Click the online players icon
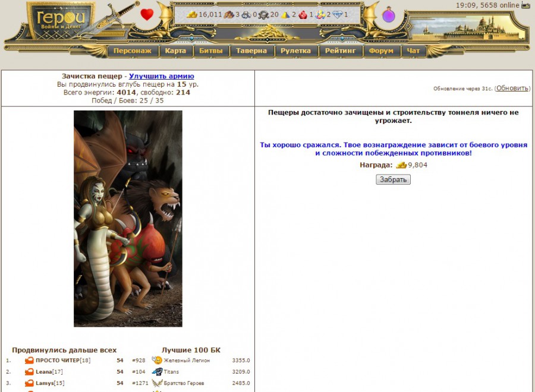Image resolution: width=535 pixels, height=392 pixels. [525, 5]
